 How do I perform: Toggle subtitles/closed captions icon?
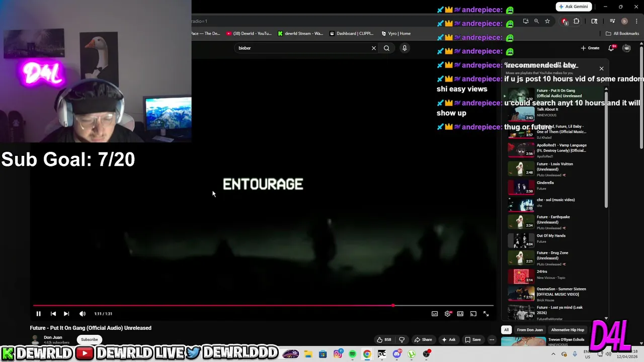click(435, 314)
